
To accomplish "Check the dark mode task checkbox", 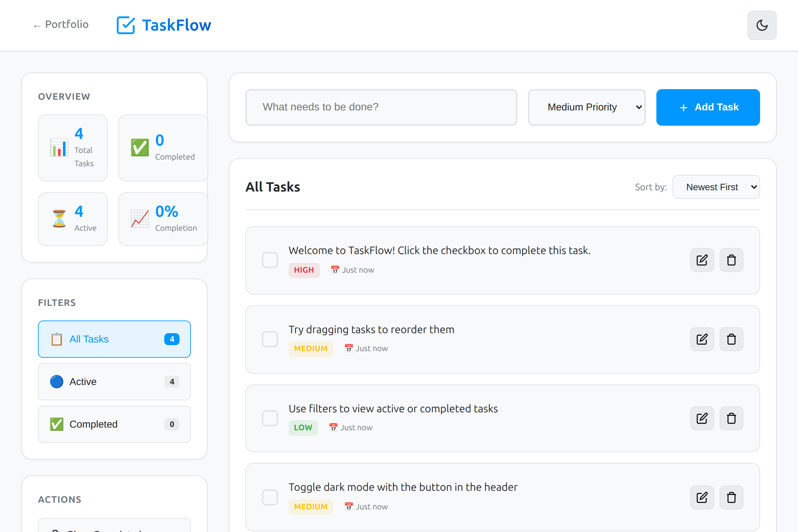I will click(270, 497).
